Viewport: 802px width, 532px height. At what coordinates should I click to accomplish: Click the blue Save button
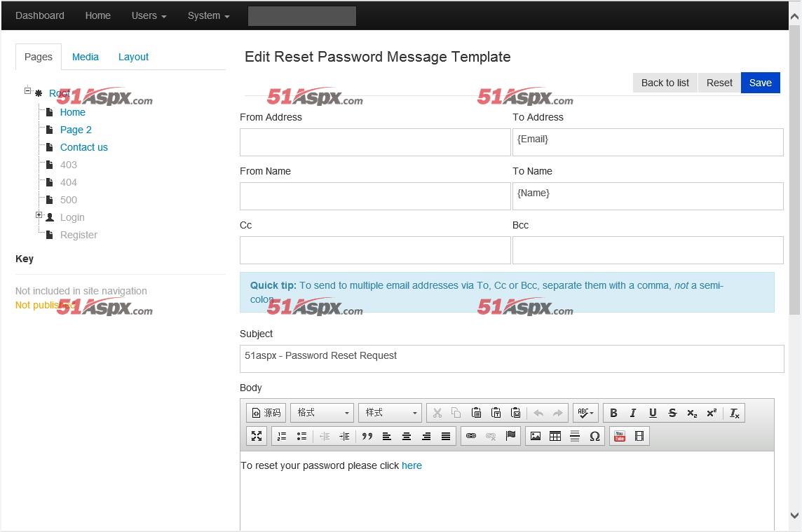(761, 83)
